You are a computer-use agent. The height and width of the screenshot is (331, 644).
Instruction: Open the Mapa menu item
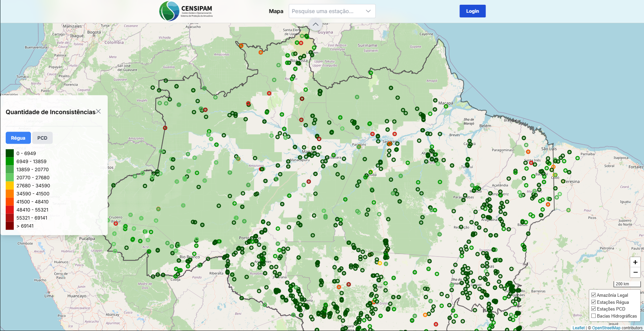click(x=276, y=11)
